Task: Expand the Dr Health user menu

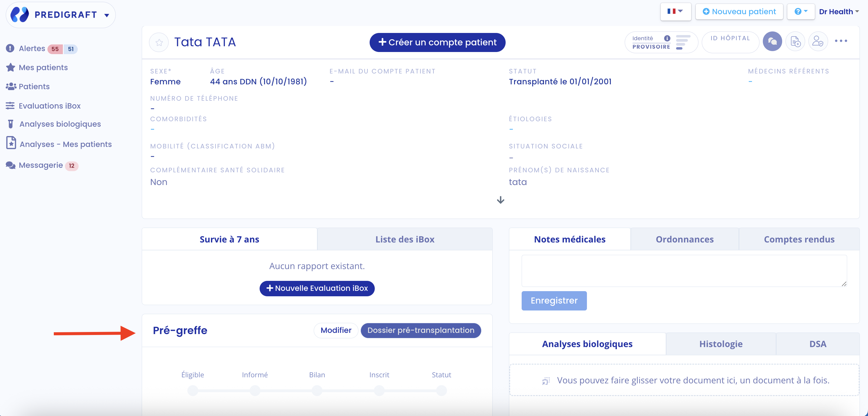Action: (839, 11)
